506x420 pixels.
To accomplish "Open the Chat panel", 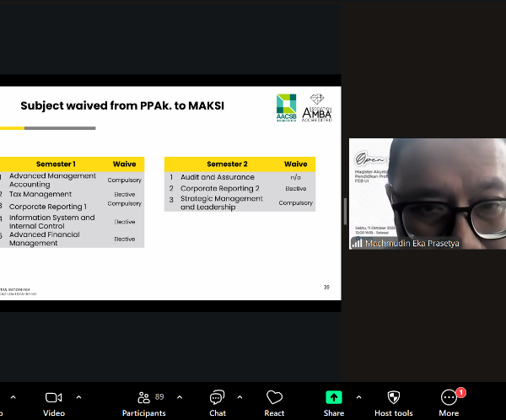I will coord(218,397).
